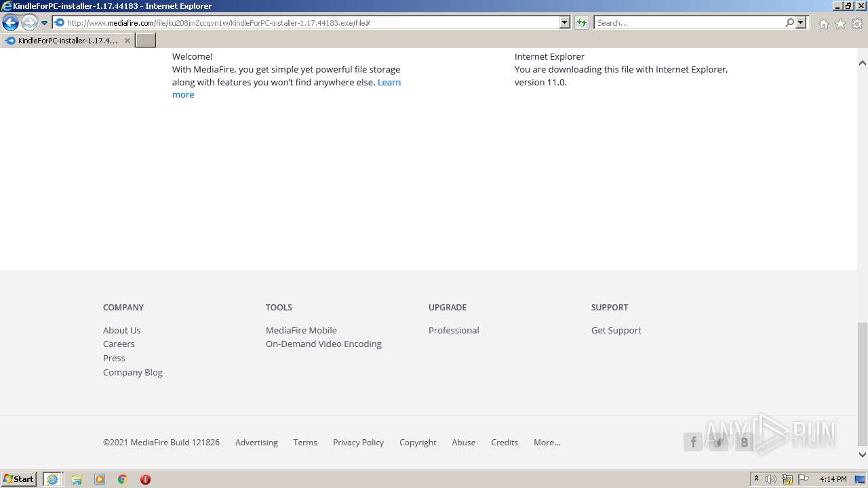
Task: Open the Windows Start button
Action: coord(19,479)
